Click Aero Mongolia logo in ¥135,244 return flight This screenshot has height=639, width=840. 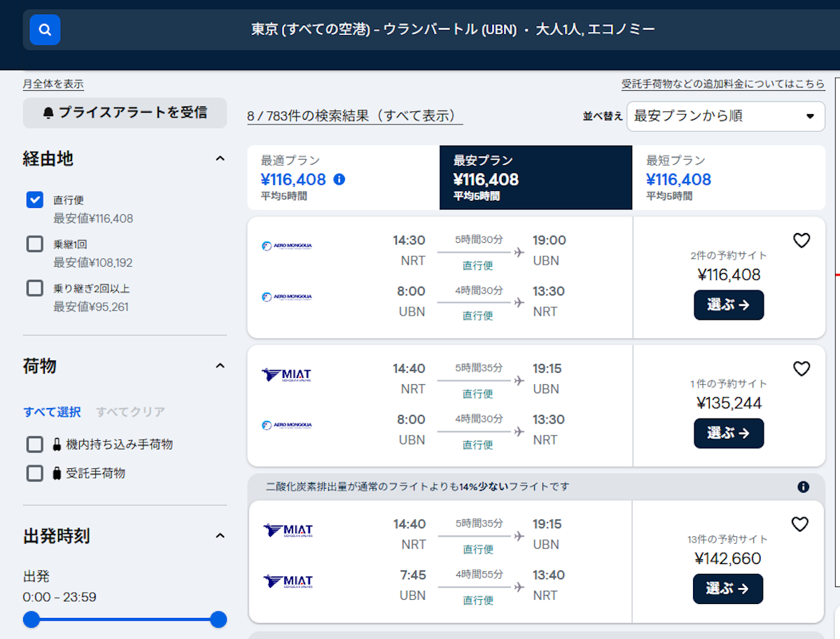(287, 425)
